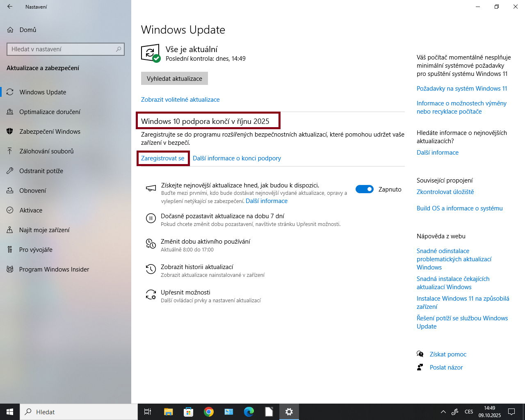
Task: Open Poslat názor link
Action: pyautogui.click(x=446, y=367)
